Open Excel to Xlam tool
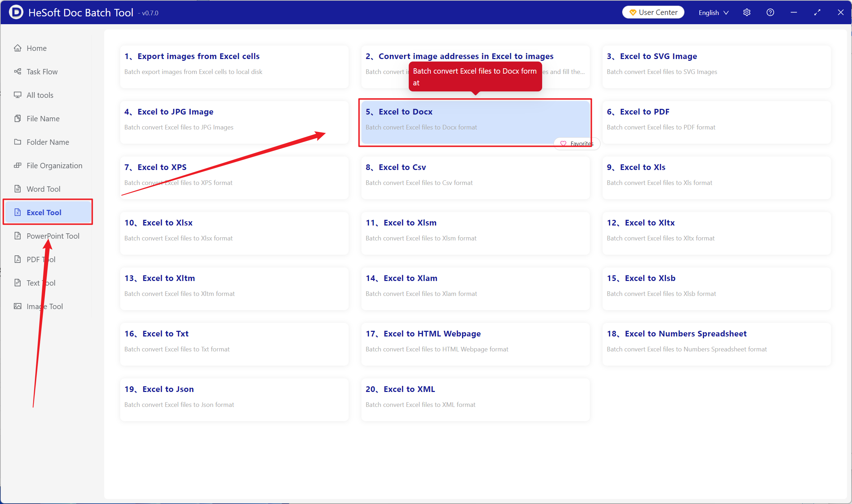 (x=475, y=289)
